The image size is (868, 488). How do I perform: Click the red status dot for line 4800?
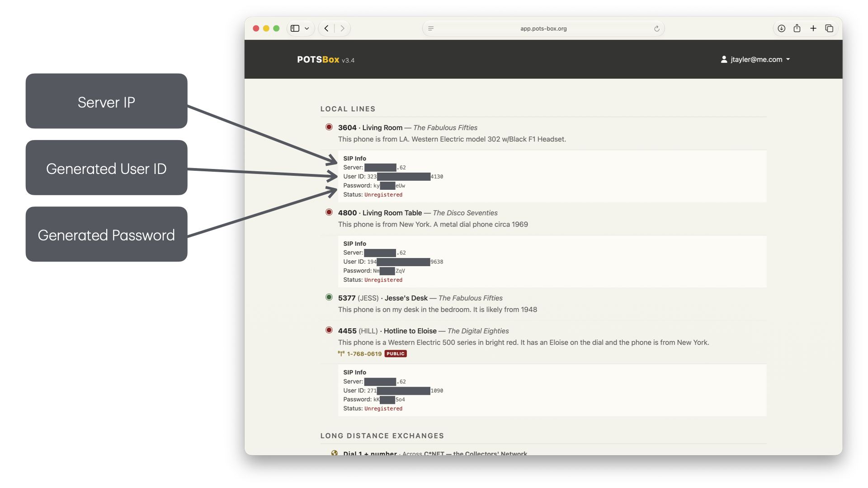click(329, 212)
